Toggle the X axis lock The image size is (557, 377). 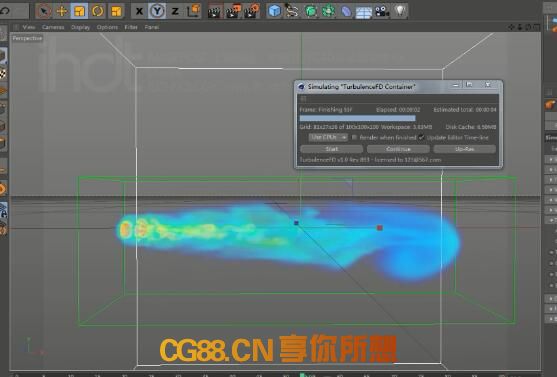point(139,11)
